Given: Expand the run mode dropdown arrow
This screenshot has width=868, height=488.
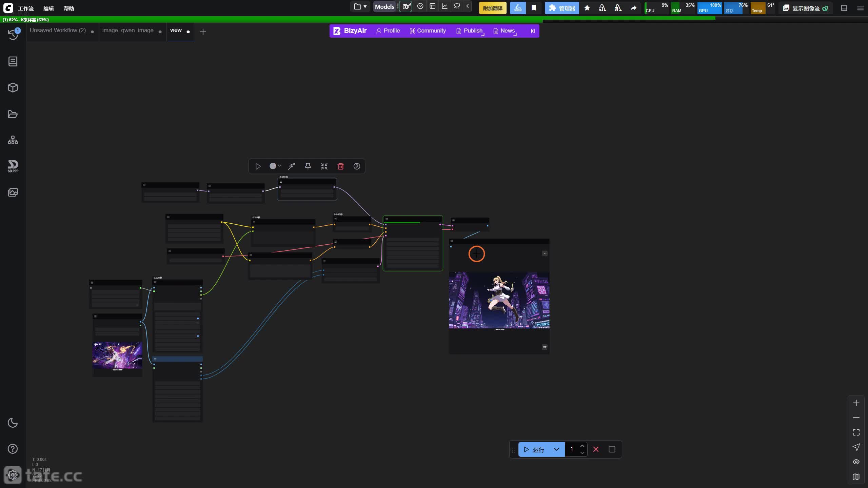Looking at the screenshot, I should [x=556, y=450].
